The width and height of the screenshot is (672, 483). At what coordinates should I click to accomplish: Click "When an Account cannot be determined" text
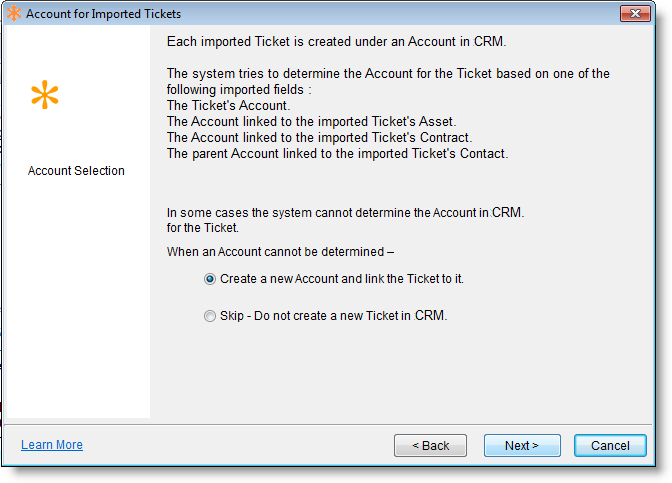[x=281, y=251]
